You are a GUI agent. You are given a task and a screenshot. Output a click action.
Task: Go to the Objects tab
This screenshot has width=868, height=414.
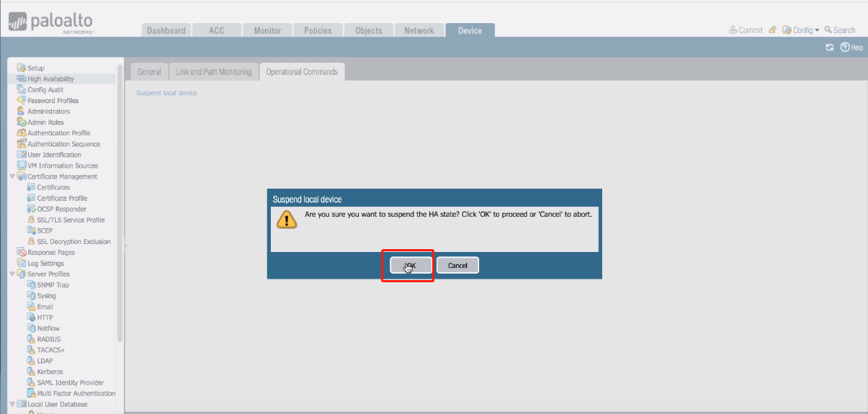[369, 30]
